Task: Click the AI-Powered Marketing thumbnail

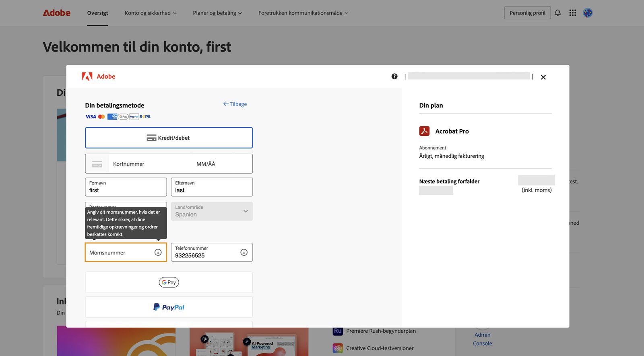Action: point(249,342)
